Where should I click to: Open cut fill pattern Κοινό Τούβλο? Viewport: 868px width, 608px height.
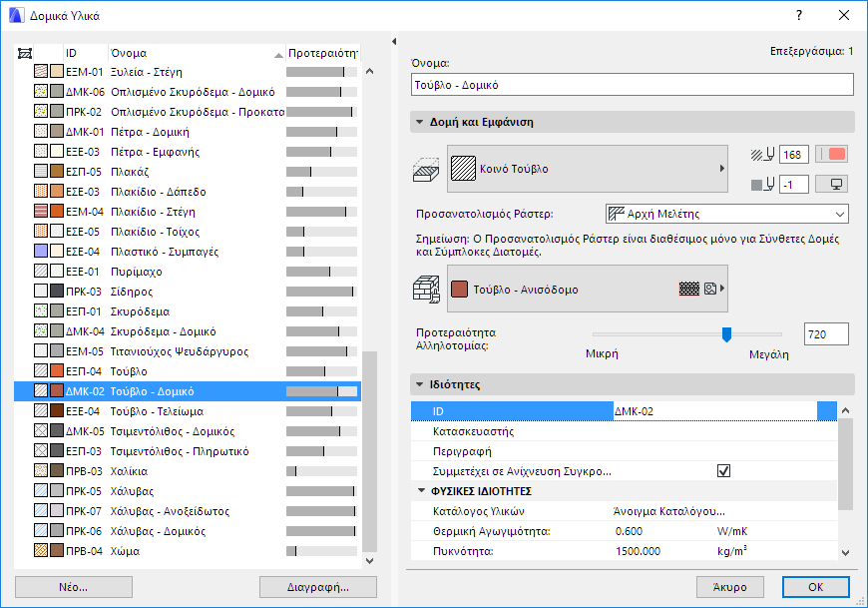[588, 169]
